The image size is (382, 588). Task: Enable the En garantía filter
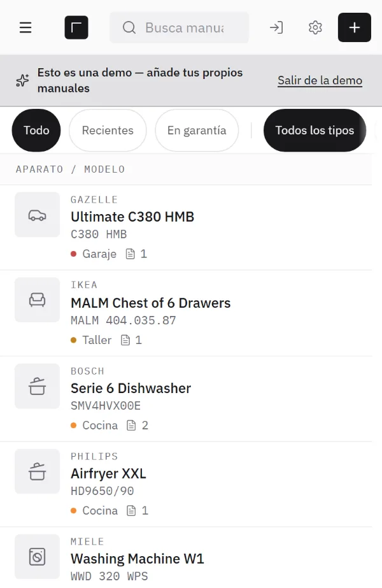coord(197,130)
